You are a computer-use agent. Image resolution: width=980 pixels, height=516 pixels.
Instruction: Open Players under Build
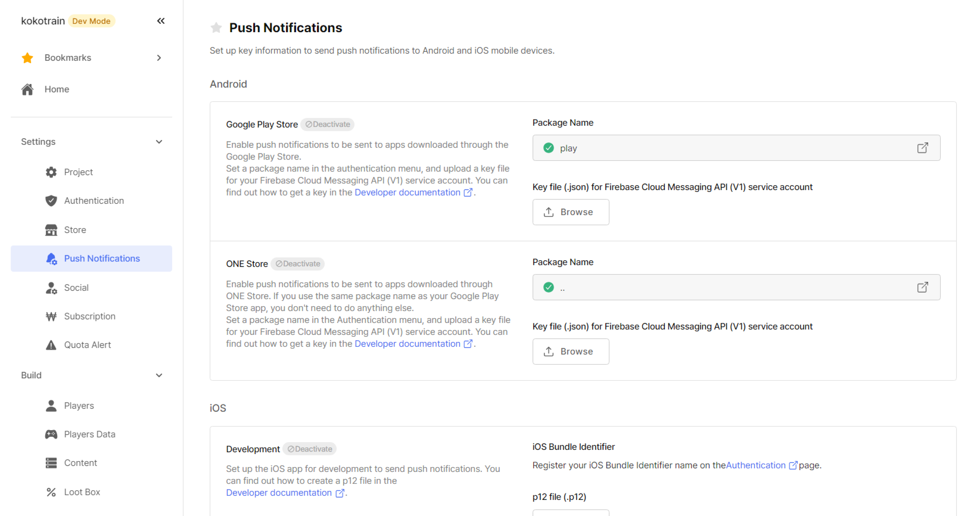[x=91, y=406]
